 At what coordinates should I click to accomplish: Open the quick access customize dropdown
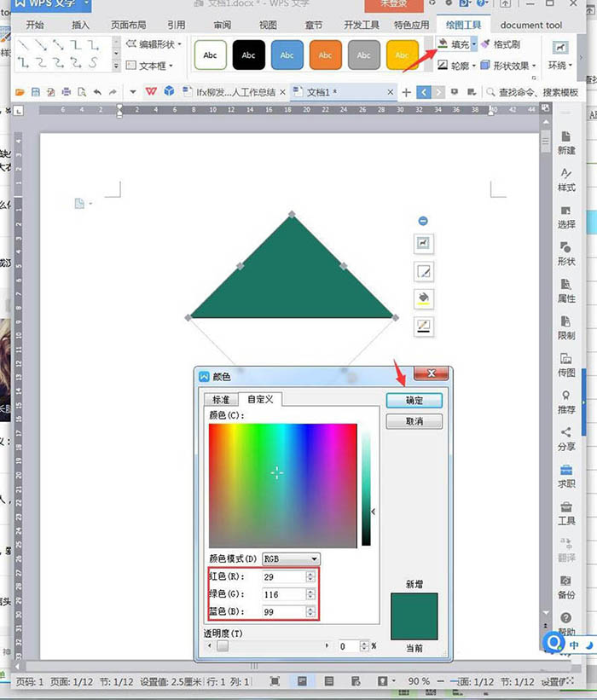pyautogui.click(x=132, y=92)
